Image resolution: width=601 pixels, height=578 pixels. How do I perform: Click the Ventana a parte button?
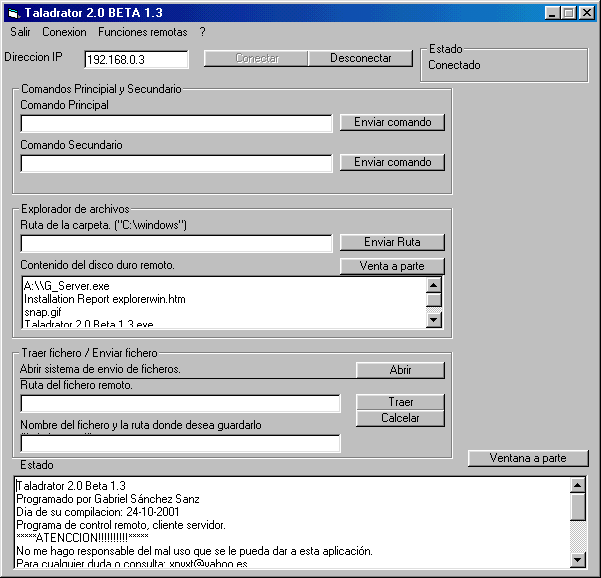click(x=528, y=458)
